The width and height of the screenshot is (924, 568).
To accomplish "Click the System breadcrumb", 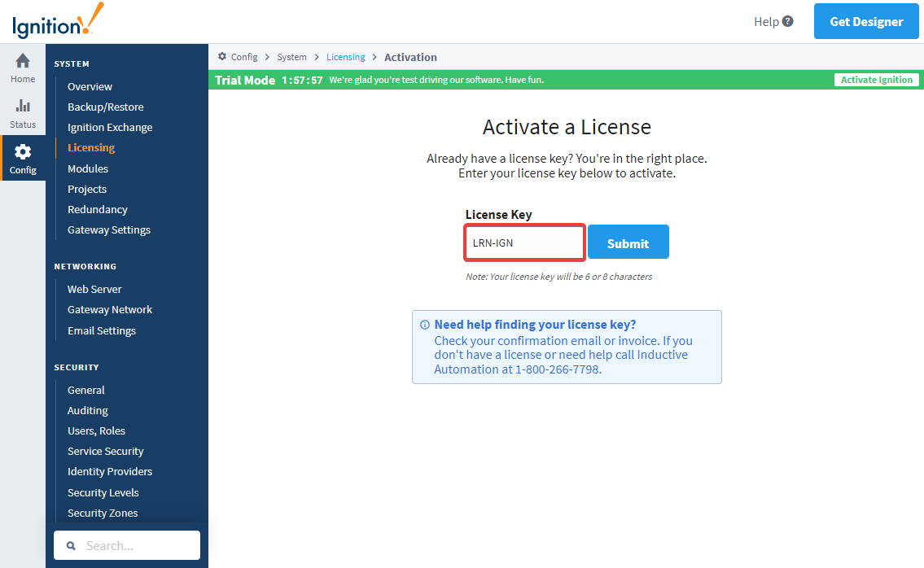I will (x=291, y=57).
